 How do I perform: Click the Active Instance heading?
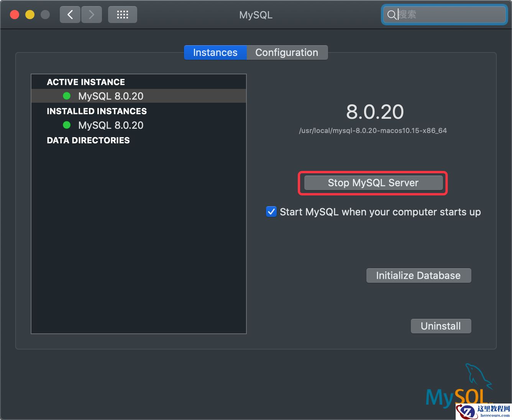(86, 82)
